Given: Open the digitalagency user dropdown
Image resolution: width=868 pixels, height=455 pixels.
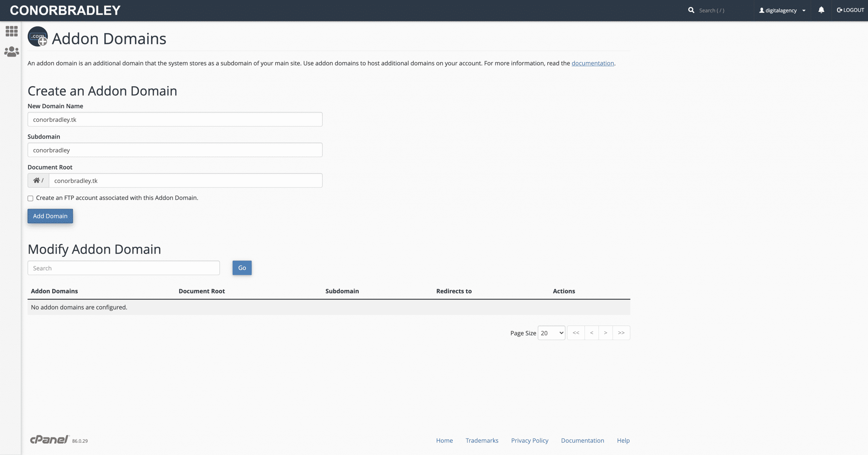Looking at the screenshot, I should click(x=782, y=10).
